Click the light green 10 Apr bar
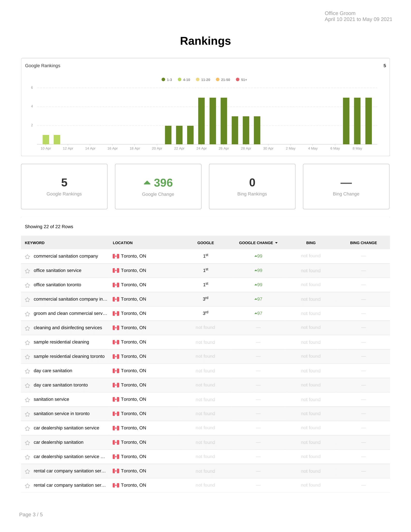Viewport: 411px width, 532px height. pos(46,140)
